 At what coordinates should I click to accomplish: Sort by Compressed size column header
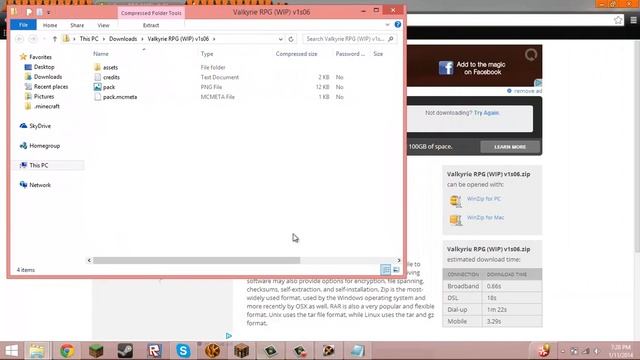tap(296, 54)
